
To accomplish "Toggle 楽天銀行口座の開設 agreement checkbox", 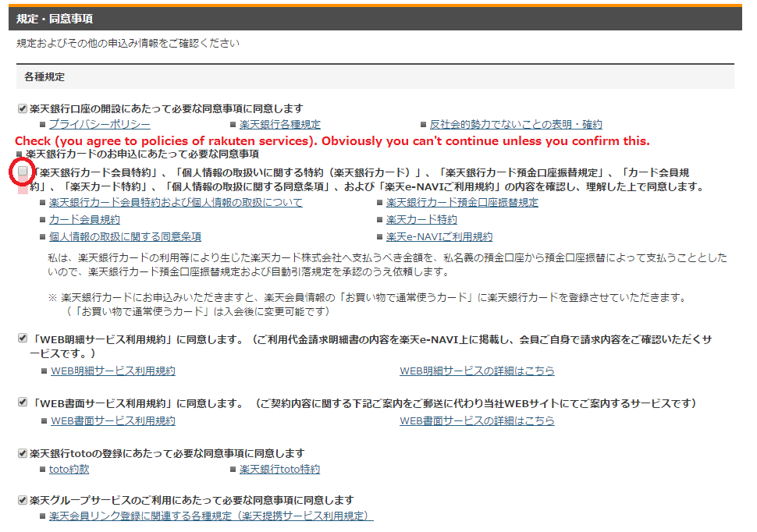I will tap(22, 108).
